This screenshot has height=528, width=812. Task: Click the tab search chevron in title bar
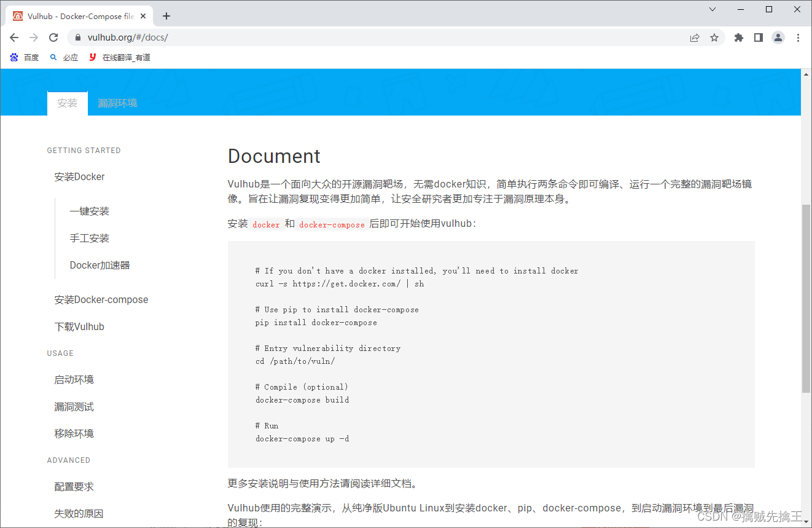[712, 9]
